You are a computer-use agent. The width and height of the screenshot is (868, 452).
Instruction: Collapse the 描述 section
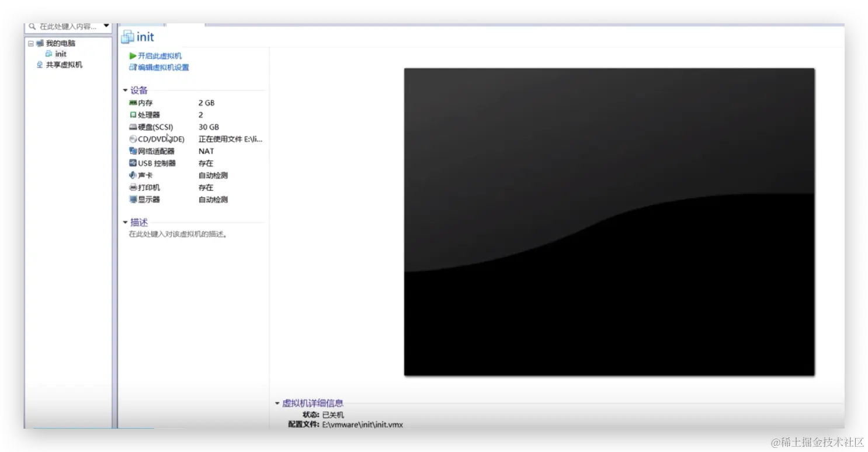[125, 222]
